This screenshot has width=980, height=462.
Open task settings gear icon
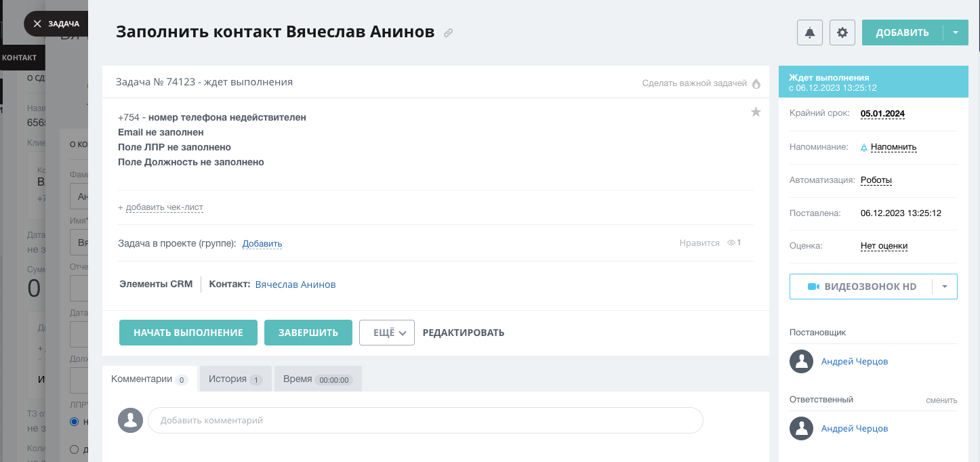pos(842,33)
